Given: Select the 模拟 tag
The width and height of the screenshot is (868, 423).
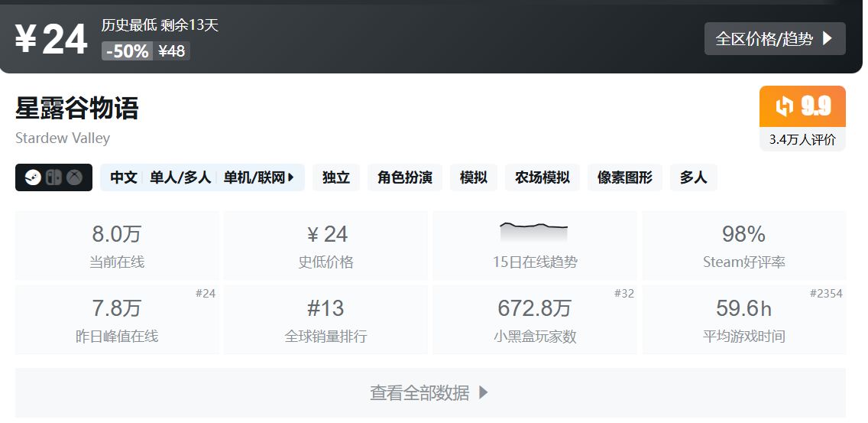Looking at the screenshot, I should click(473, 177).
